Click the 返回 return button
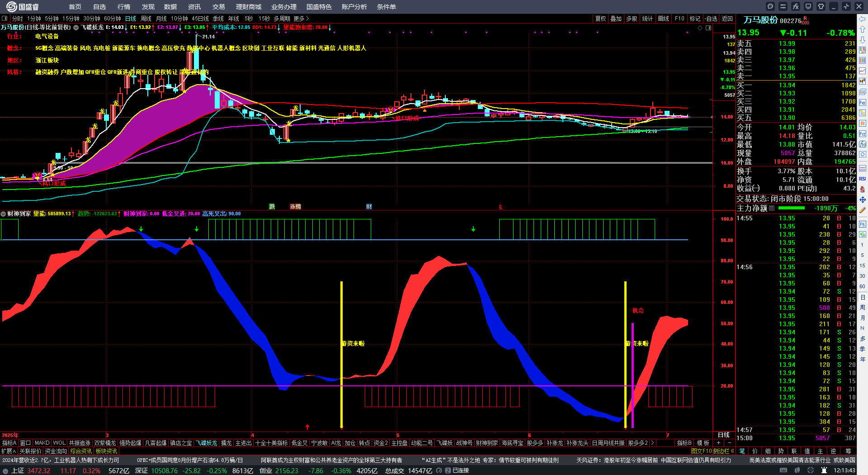Screen dimensions: 868x475 727,19
